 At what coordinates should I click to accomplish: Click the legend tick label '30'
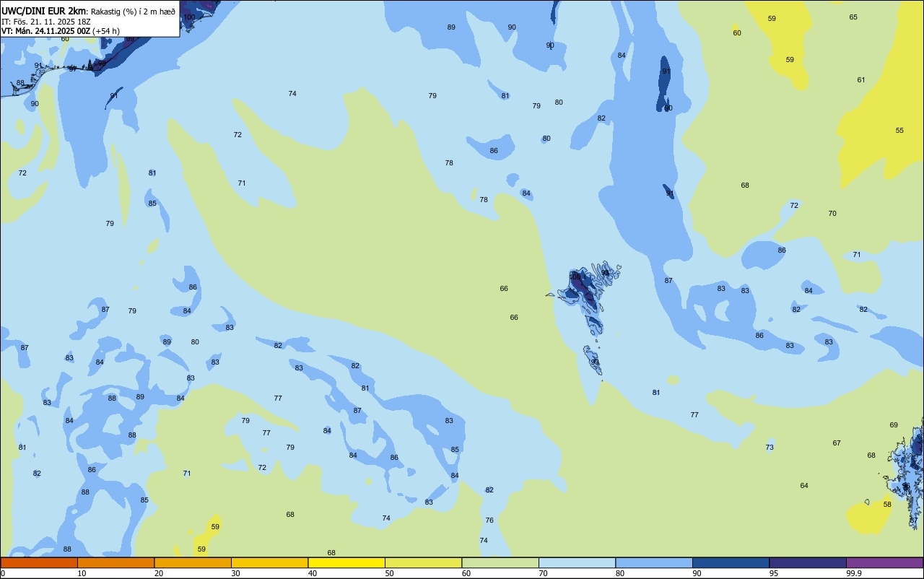[235, 573]
